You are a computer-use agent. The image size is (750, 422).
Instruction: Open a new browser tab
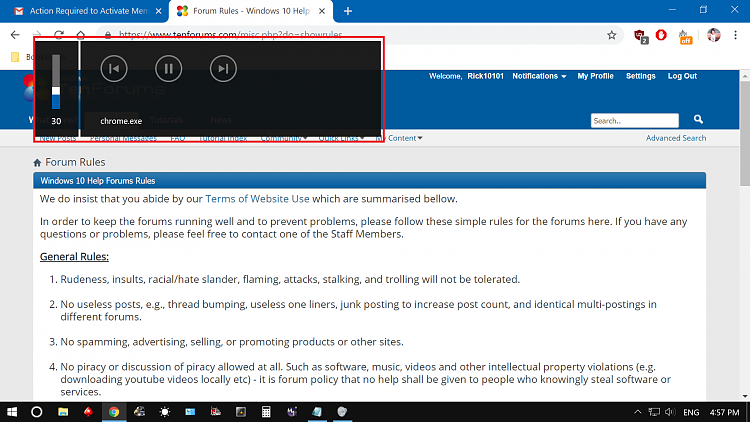(x=348, y=11)
